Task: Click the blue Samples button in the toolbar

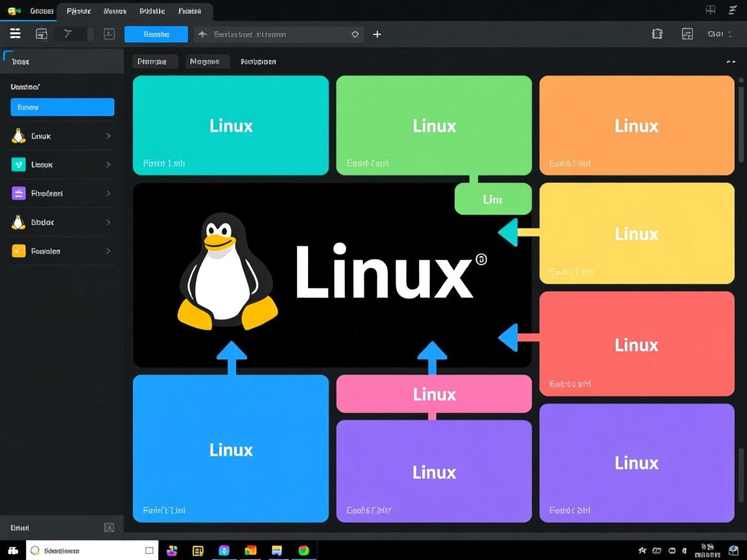Action: coord(156,34)
